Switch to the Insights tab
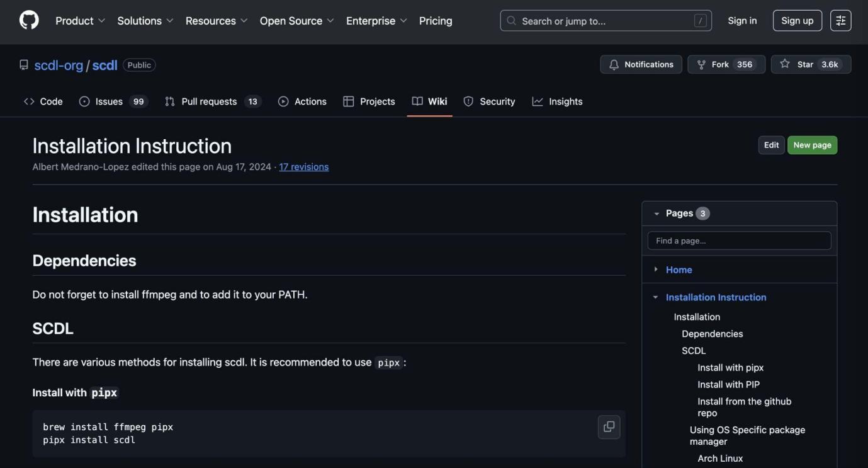The height and width of the screenshot is (468, 868). tap(557, 101)
